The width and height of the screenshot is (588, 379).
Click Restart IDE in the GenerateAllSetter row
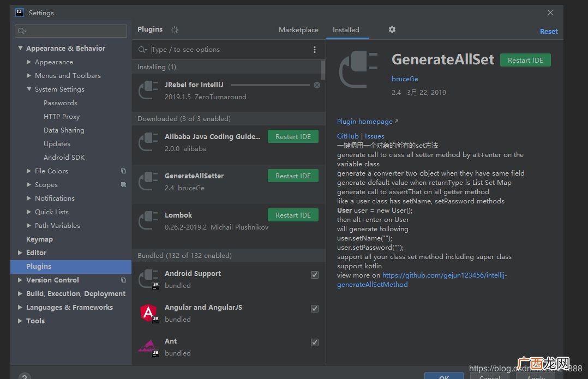pos(293,176)
